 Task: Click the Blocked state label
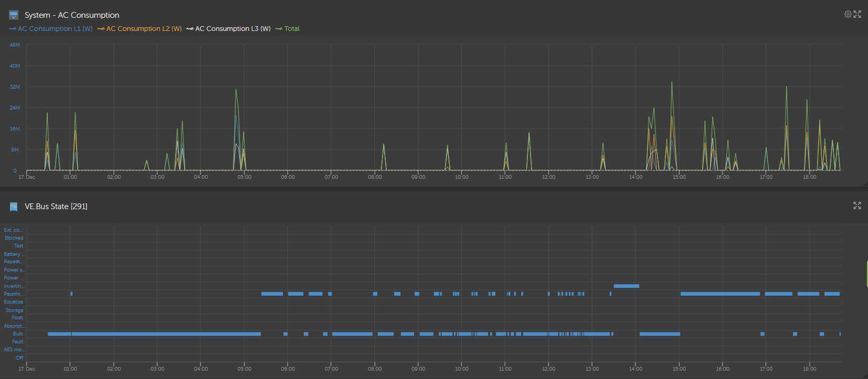pos(14,238)
